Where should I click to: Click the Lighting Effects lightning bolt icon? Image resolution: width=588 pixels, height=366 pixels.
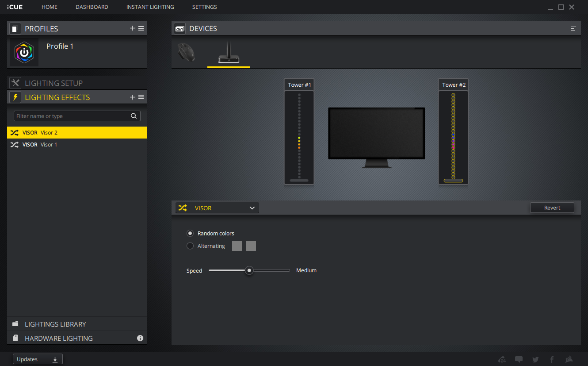pos(15,97)
